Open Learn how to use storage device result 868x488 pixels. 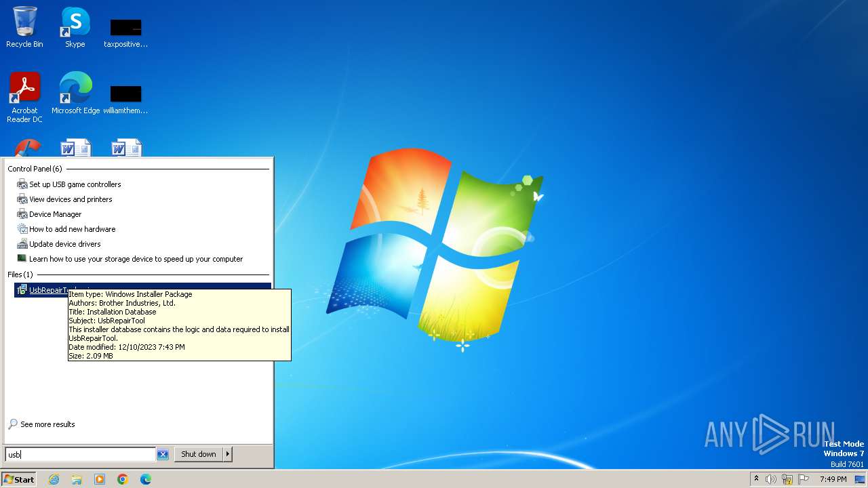136,259
